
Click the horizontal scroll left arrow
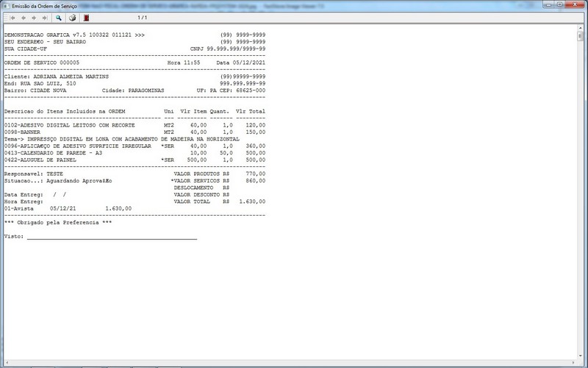[x=7, y=362]
